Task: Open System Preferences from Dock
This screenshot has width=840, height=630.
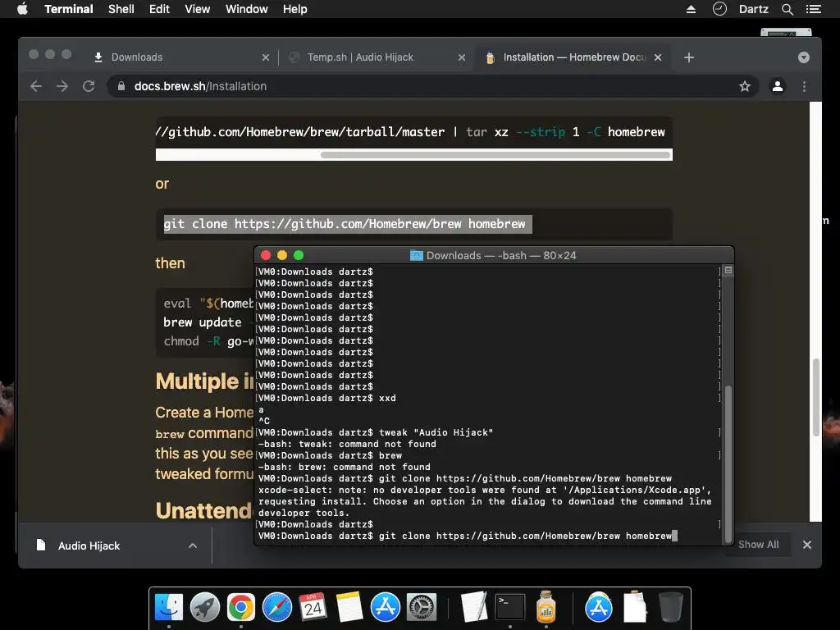Action: point(422,608)
